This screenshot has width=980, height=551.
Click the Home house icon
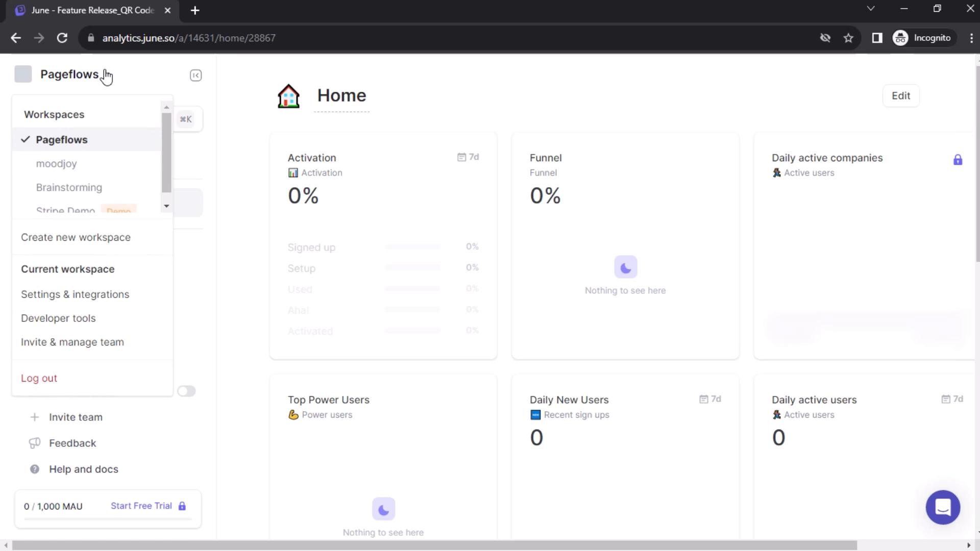point(288,95)
